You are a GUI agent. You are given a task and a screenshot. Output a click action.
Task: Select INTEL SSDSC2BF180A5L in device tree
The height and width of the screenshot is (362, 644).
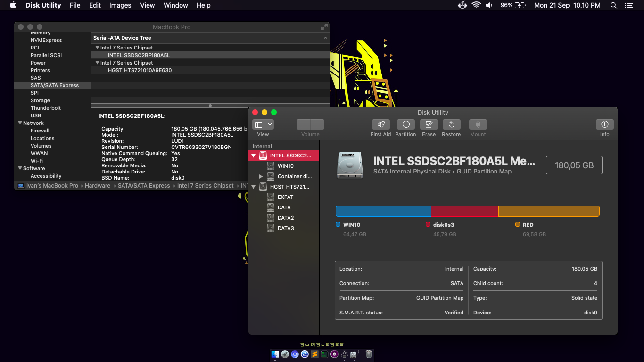tap(210, 55)
